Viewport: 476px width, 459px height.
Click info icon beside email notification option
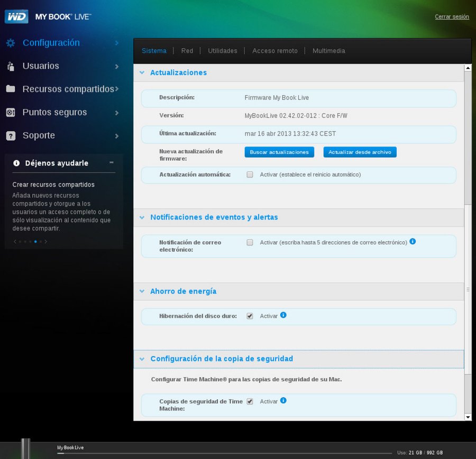[413, 242]
